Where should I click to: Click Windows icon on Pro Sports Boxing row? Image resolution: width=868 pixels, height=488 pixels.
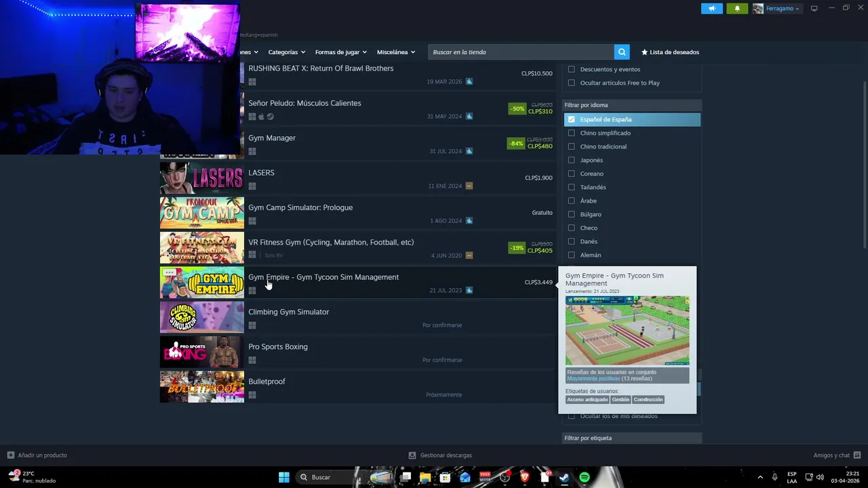point(252,360)
